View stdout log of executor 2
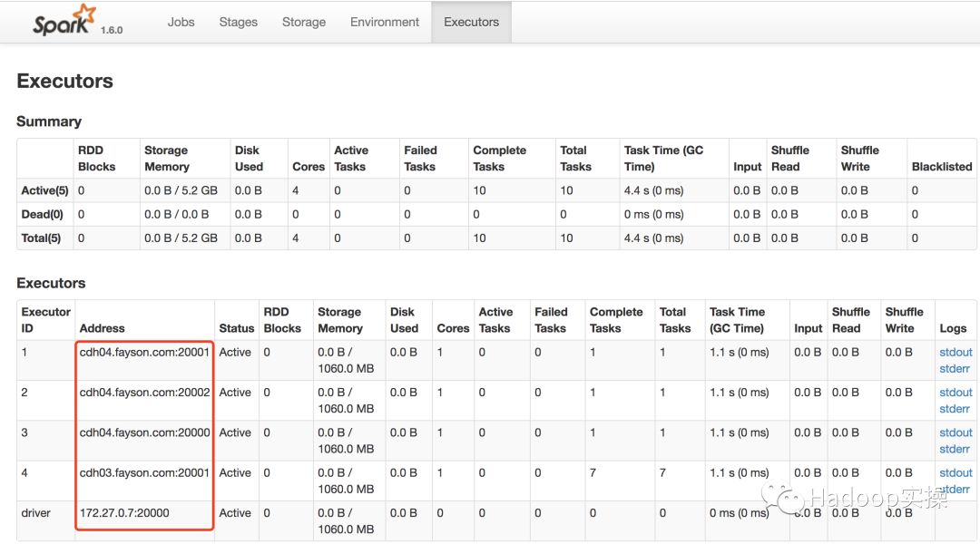Image resolution: width=980 pixels, height=544 pixels. (x=955, y=393)
